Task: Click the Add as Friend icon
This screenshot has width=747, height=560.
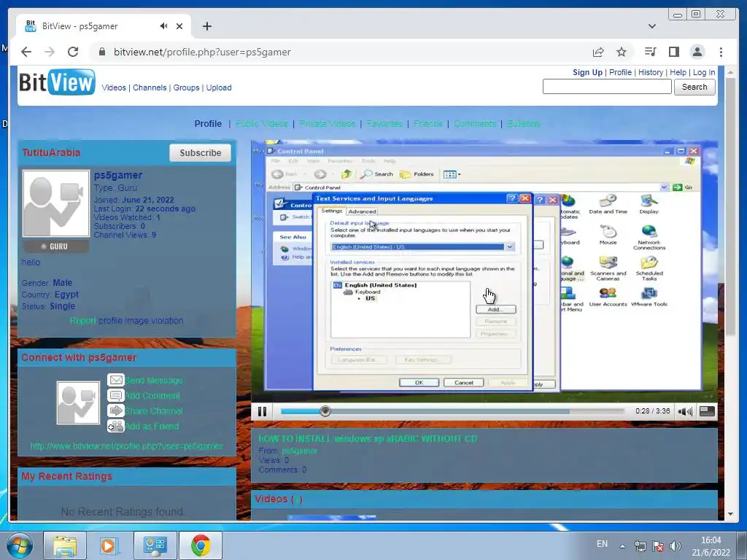Action: (116, 426)
